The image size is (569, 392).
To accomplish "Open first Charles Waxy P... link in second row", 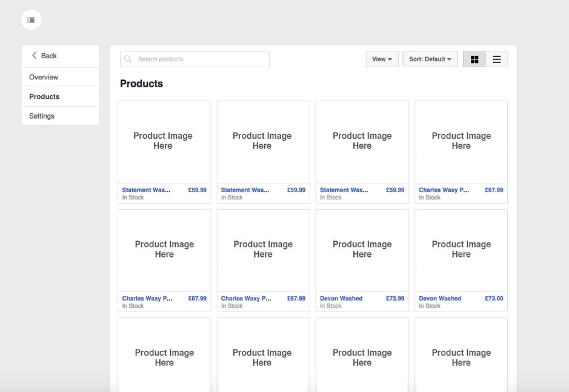I will click(147, 298).
